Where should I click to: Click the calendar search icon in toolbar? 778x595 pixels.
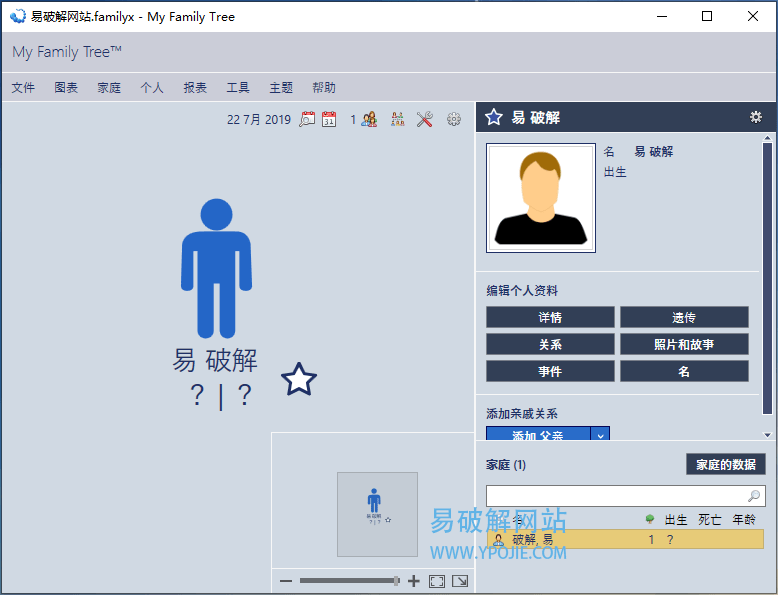point(307,120)
